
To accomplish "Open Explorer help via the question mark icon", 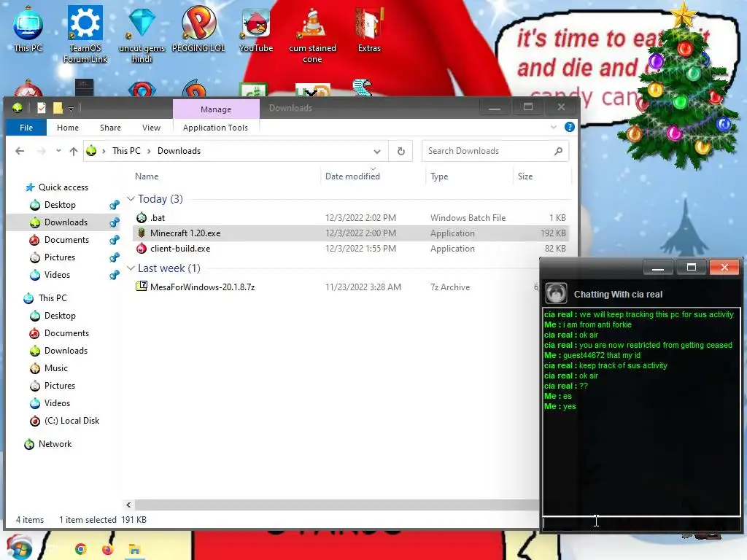I will [569, 127].
